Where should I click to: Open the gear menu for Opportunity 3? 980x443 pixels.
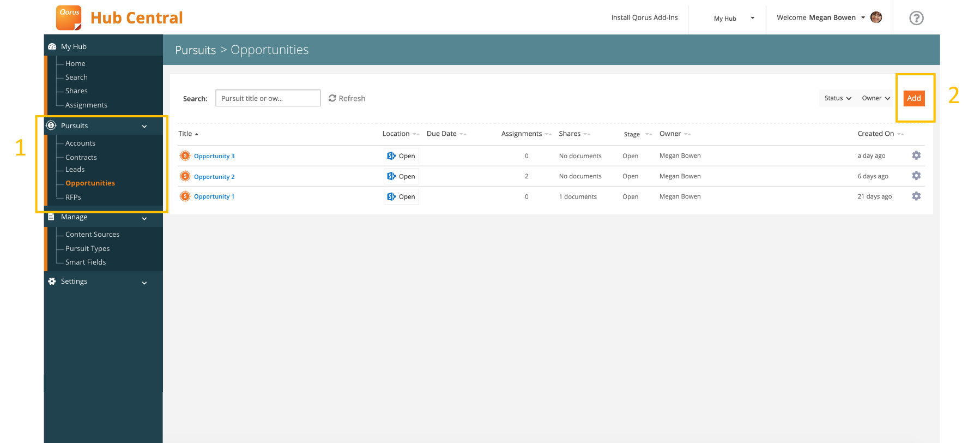[x=916, y=155]
